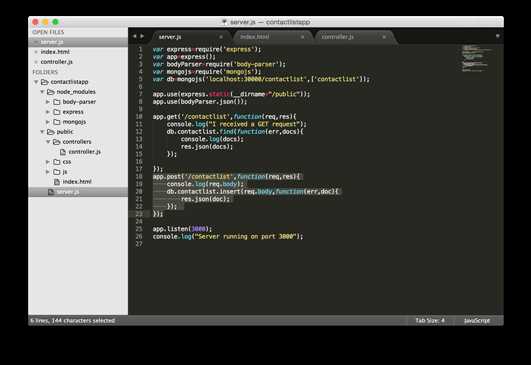Close index.html from Open Files list

click(36, 52)
